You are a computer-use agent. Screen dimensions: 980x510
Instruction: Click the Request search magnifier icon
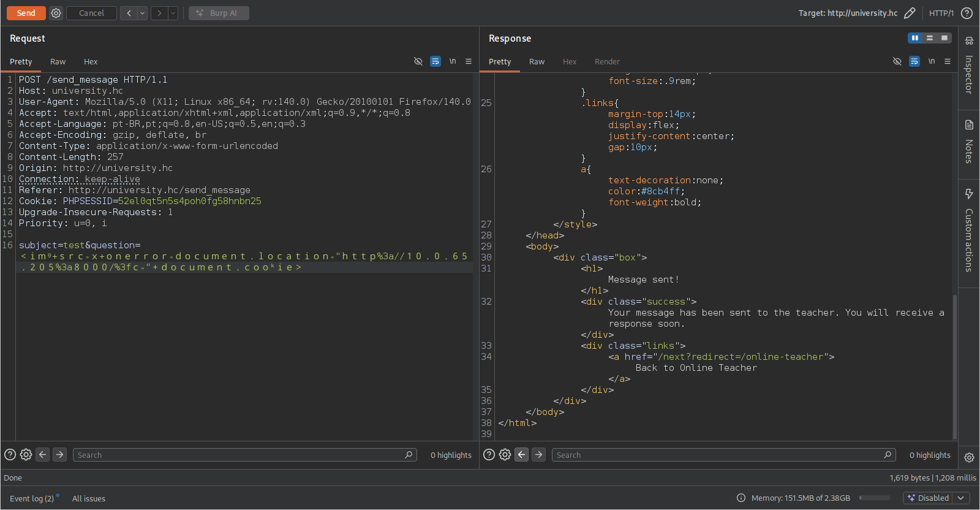(409, 455)
